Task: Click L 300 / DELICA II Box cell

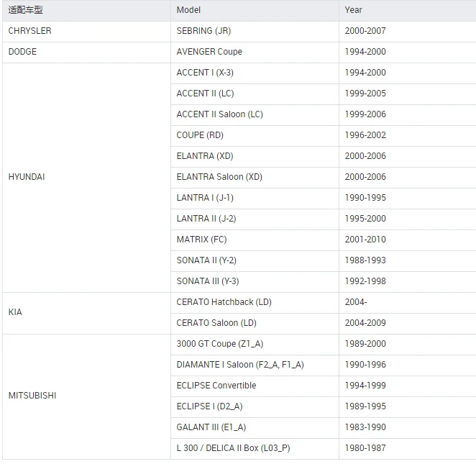Action: (255, 449)
